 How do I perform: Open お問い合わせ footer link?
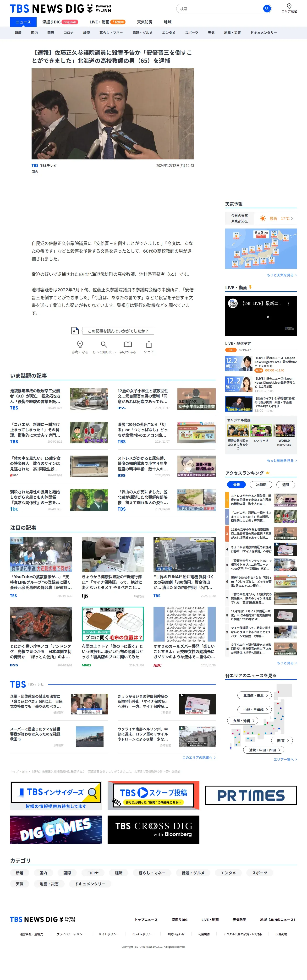176,934
